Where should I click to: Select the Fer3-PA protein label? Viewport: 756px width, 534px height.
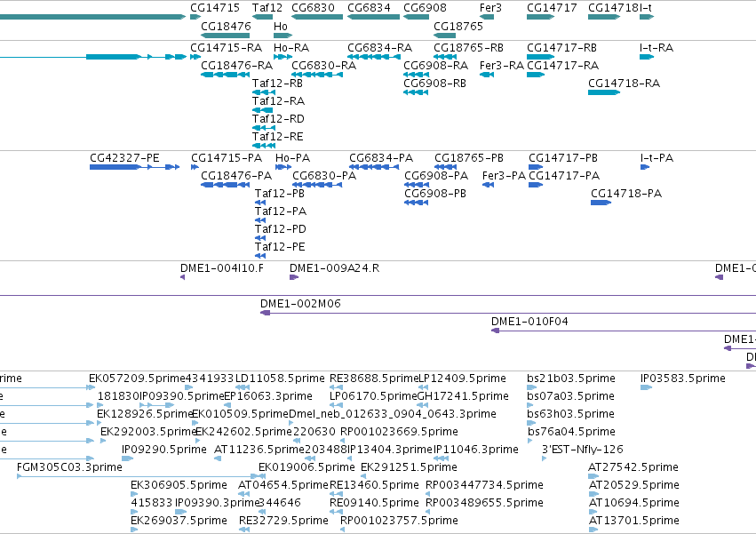click(504, 176)
